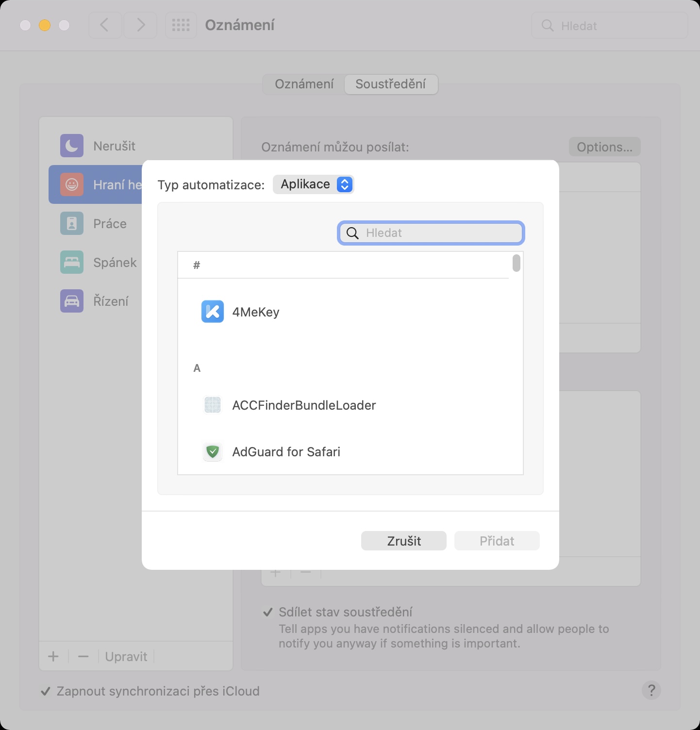Open the Typ automatizace Aplikace dropdown
700x730 pixels.
point(314,184)
